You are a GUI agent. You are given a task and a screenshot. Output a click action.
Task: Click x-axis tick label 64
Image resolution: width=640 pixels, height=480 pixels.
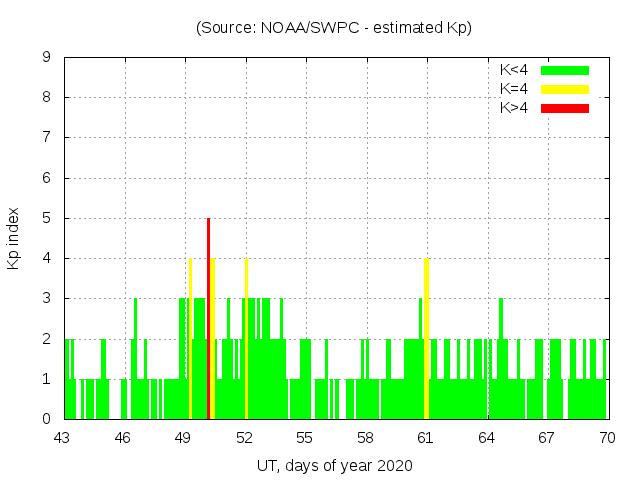point(486,438)
